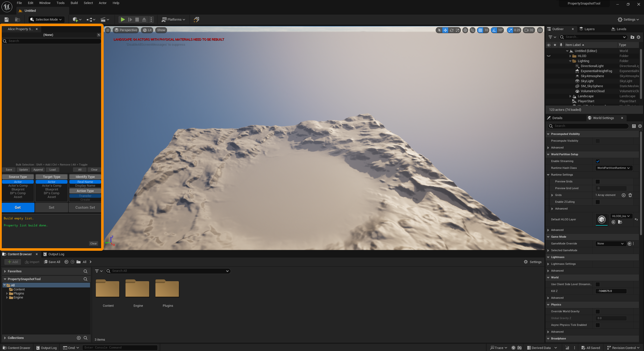Uncheck the Enable Streaming checkbox
The height and width of the screenshot is (351, 644).
click(598, 161)
